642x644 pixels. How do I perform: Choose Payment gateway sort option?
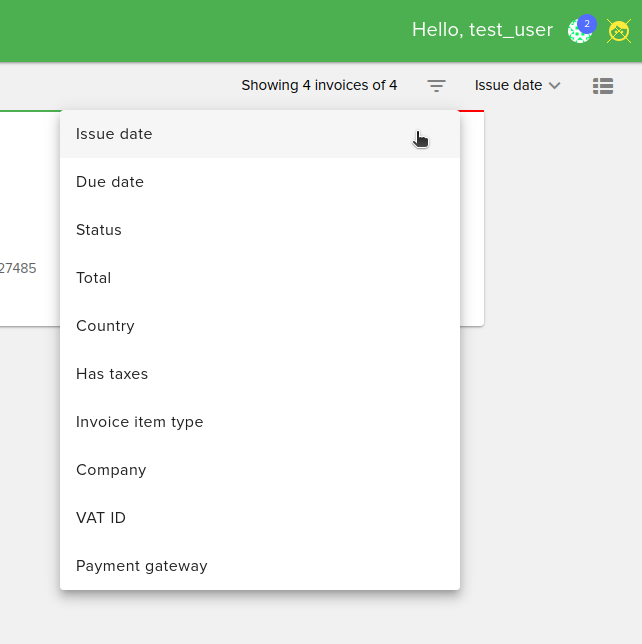click(142, 566)
